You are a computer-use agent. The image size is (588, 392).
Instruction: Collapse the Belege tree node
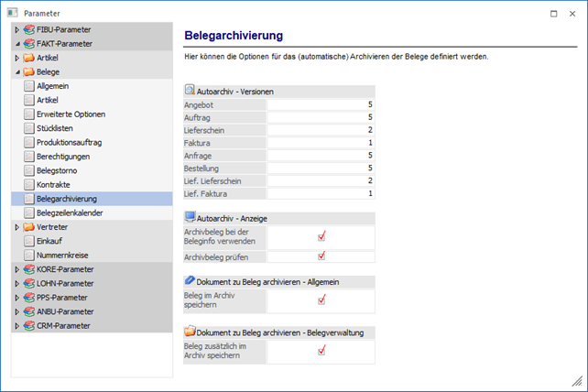click(16, 71)
